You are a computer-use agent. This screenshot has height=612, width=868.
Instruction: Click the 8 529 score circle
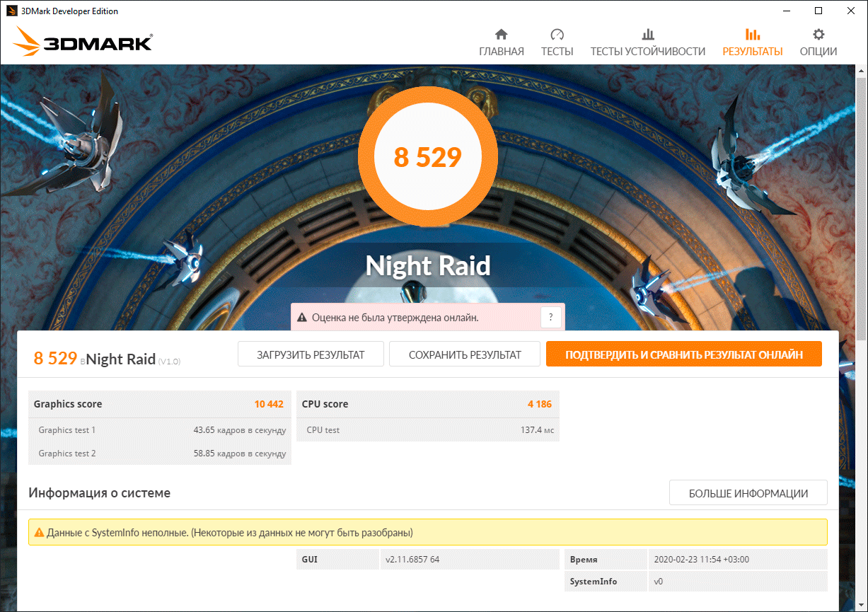click(428, 156)
